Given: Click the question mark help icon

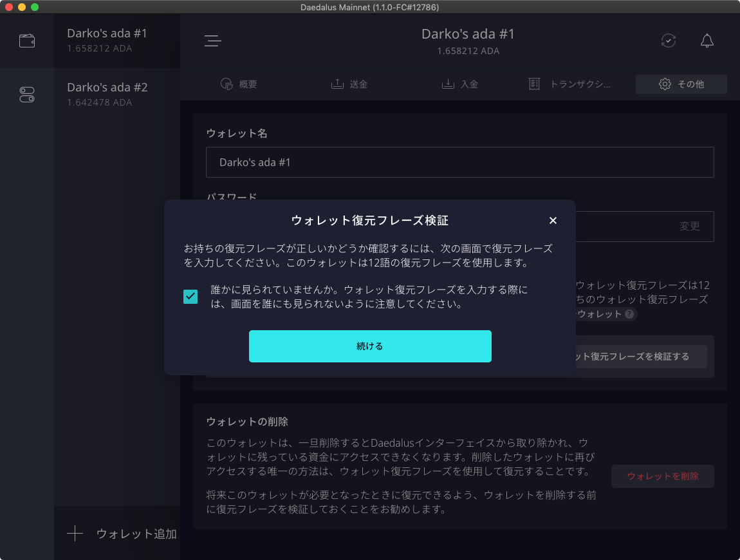Looking at the screenshot, I should (629, 314).
